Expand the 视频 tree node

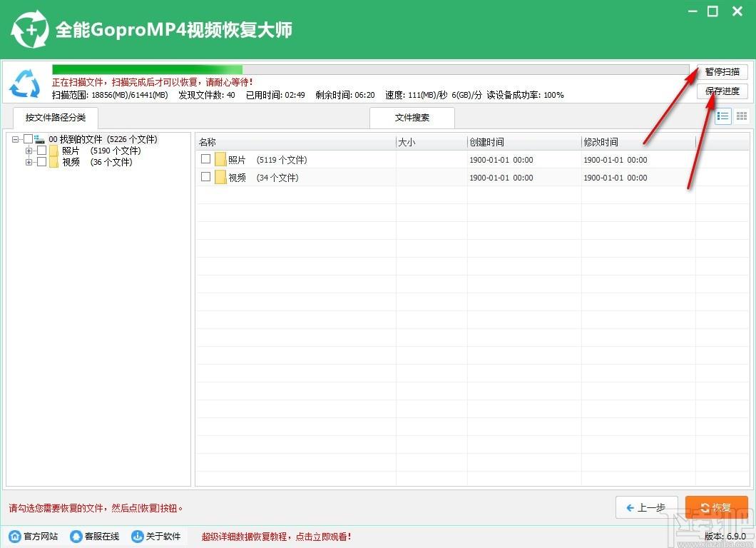click(29, 162)
